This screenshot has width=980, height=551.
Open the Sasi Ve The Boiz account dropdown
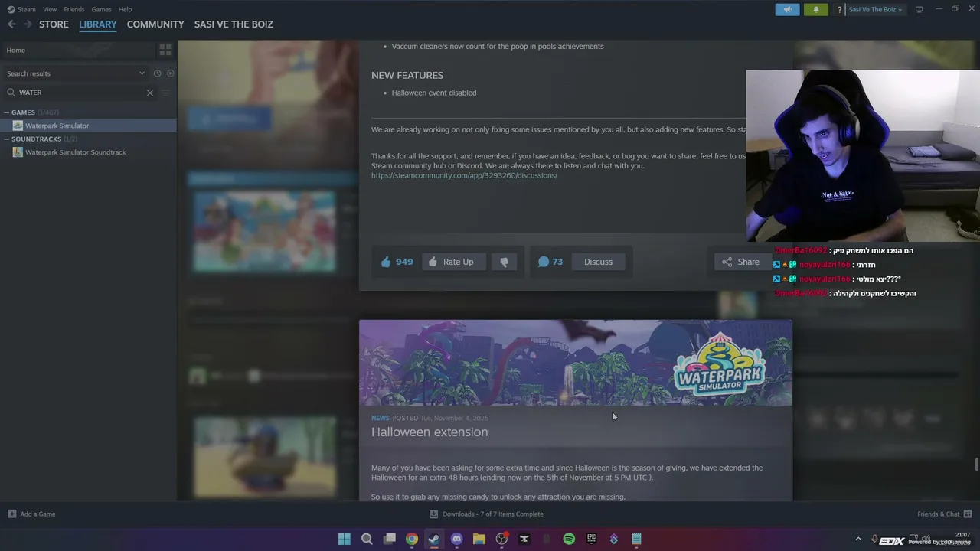click(876, 10)
